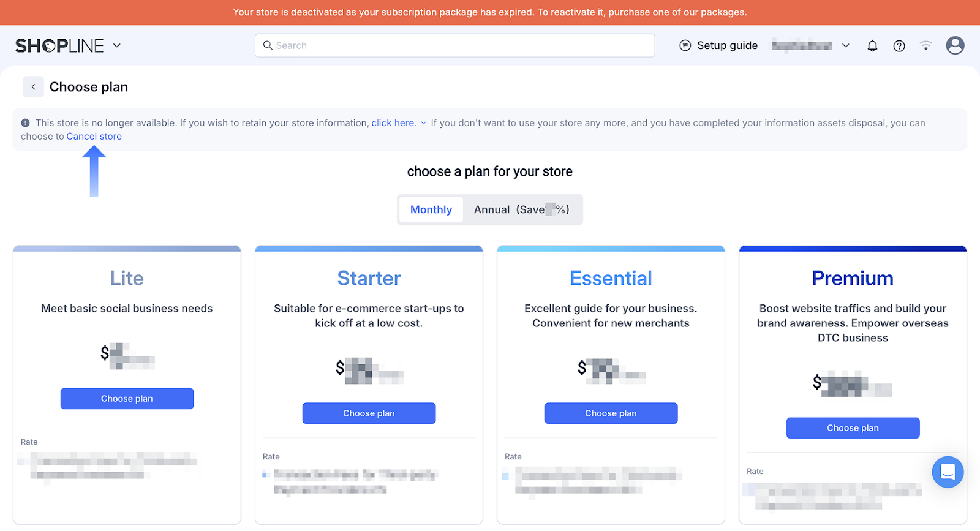Click the Cancel store link
The width and height of the screenshot is (980, 531).
[94, 137]
